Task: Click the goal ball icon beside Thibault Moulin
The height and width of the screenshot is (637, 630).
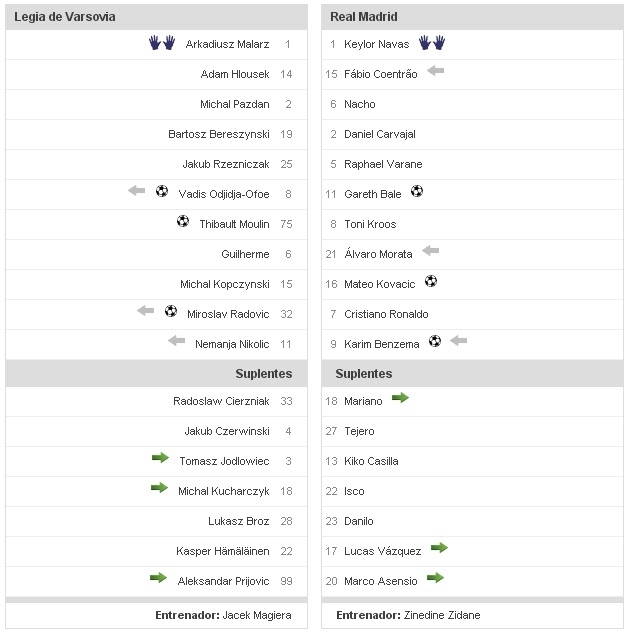Action: pos(183,222)
